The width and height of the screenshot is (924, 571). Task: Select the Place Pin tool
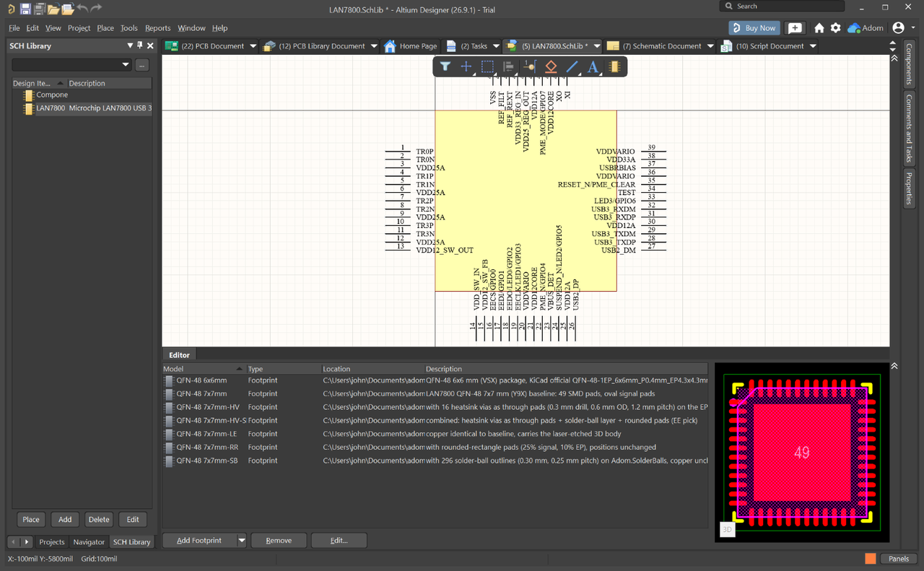[529, 67]
